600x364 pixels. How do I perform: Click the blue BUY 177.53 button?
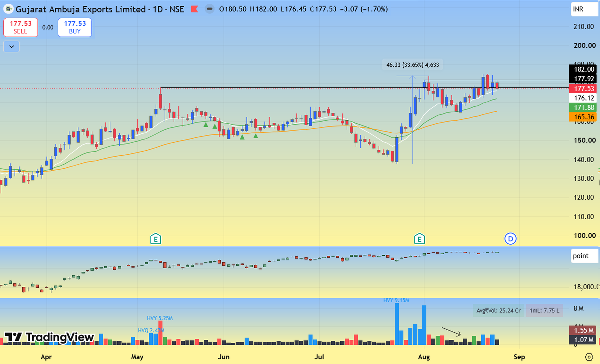click(x=75, y=27)
